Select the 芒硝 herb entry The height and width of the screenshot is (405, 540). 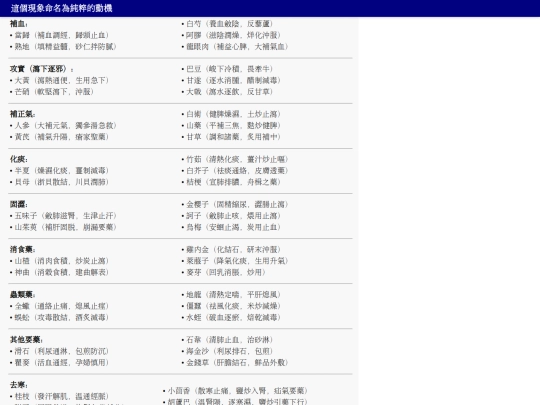[x=52, y=92]
